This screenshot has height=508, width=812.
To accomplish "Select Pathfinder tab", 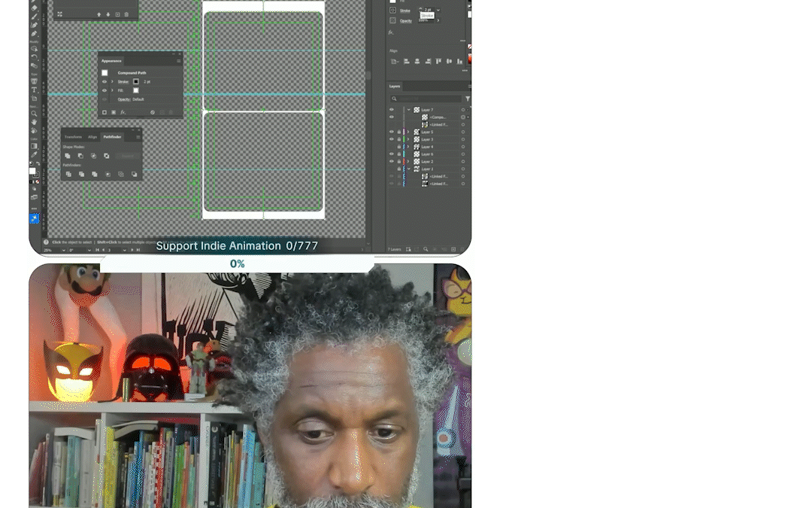I will click(x=112, y=137).
